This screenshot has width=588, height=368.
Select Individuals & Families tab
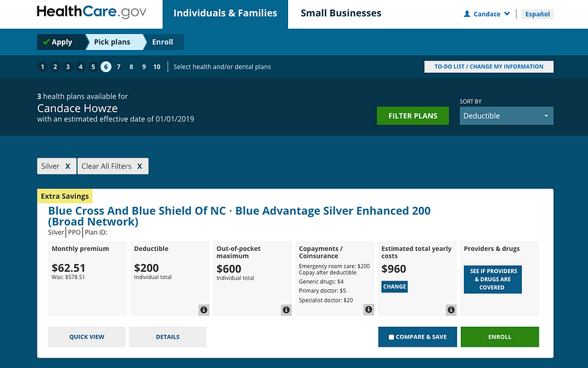(x=225, y=13)
